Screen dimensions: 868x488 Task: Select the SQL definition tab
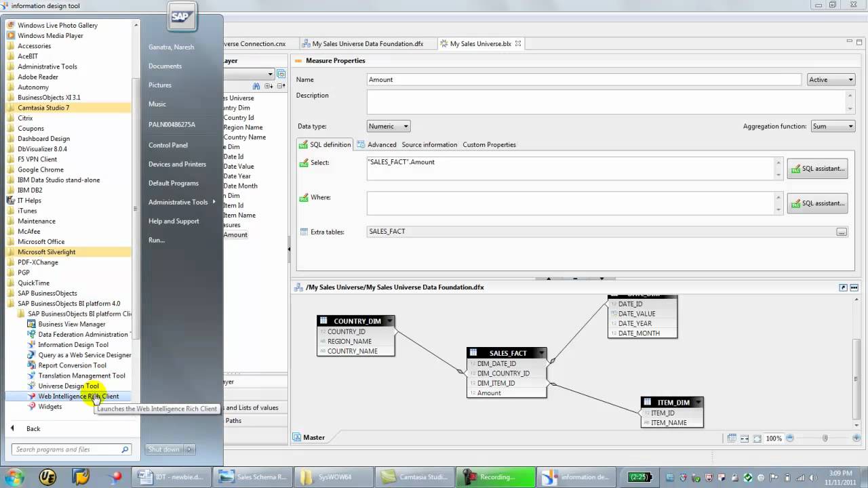point(325,144)
